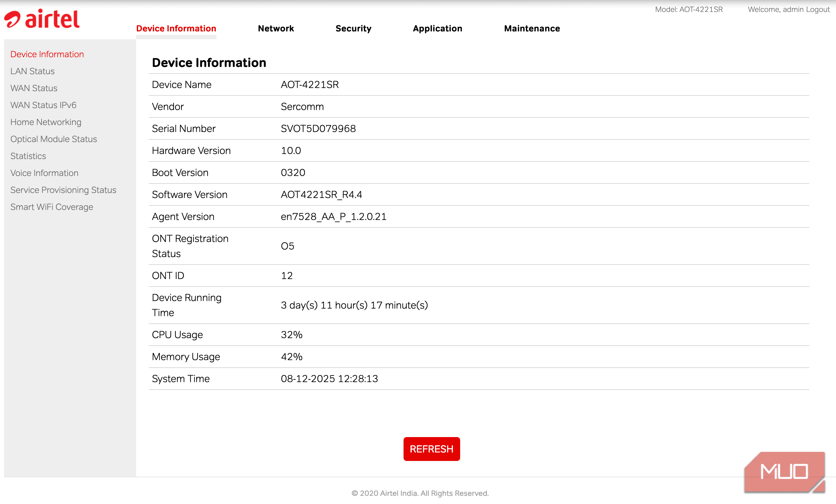Screen dimensions: 836x504
Task: Open Smart WiFi Coverage
Action: point(52,207)
